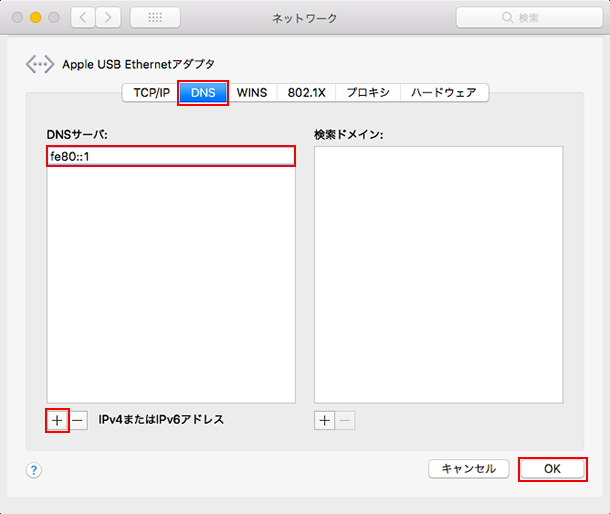
Task: Open the プロキシ tab
Action: pos(368,93)
